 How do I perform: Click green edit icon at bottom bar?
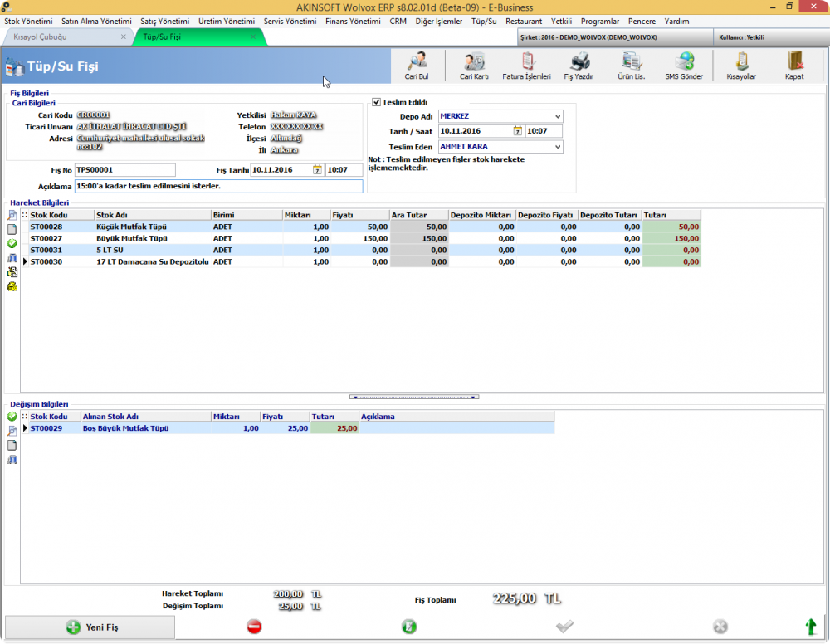click(x=409, y=627)
